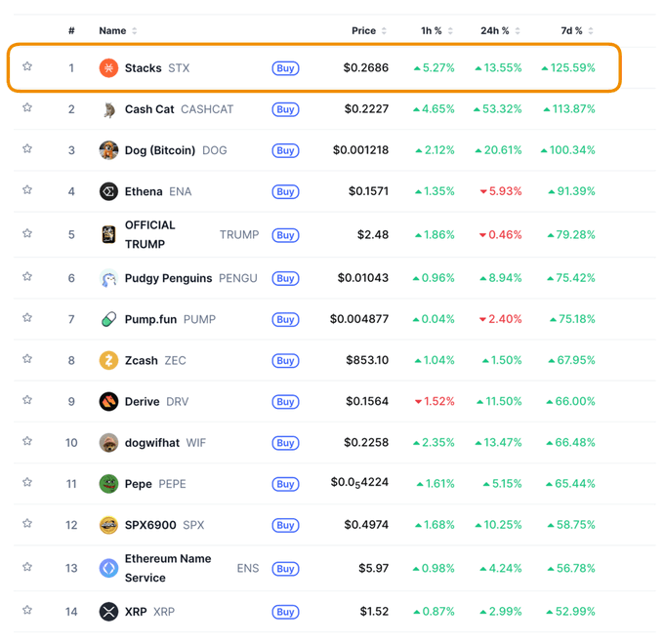
Task: Click Buy for XRP
Action: click(x=285, y=612)
